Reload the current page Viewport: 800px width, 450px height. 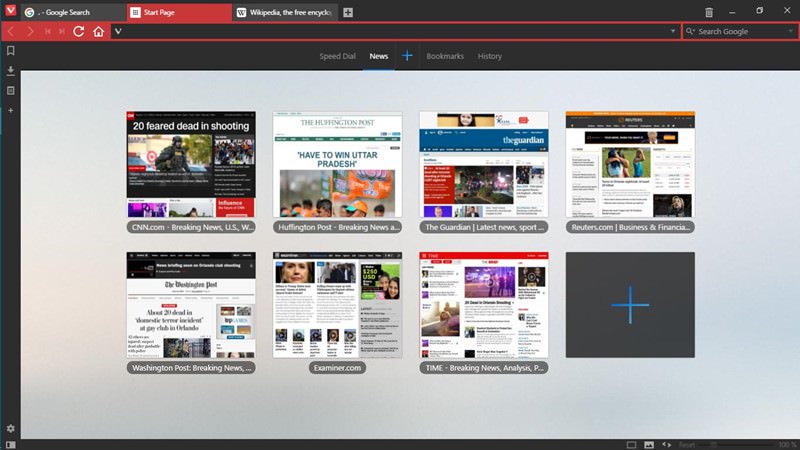click(x=79, y=32)
